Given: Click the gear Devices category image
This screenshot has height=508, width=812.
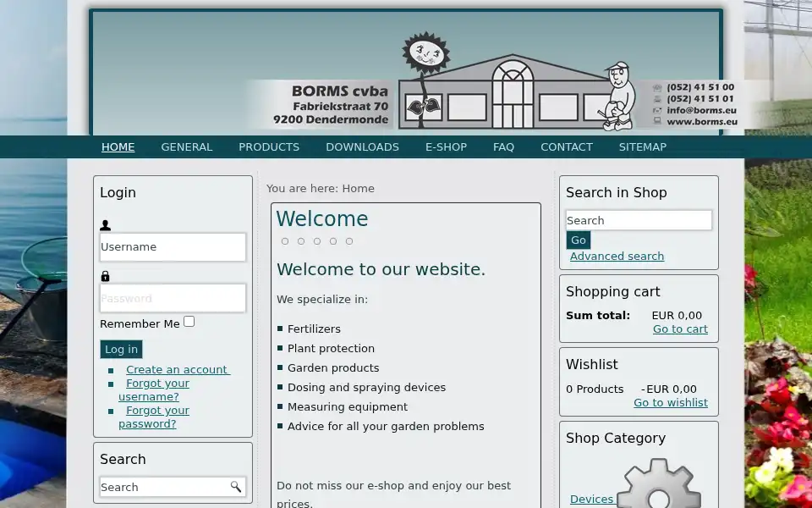Looking at the screenshot, I should click(659, 484).
